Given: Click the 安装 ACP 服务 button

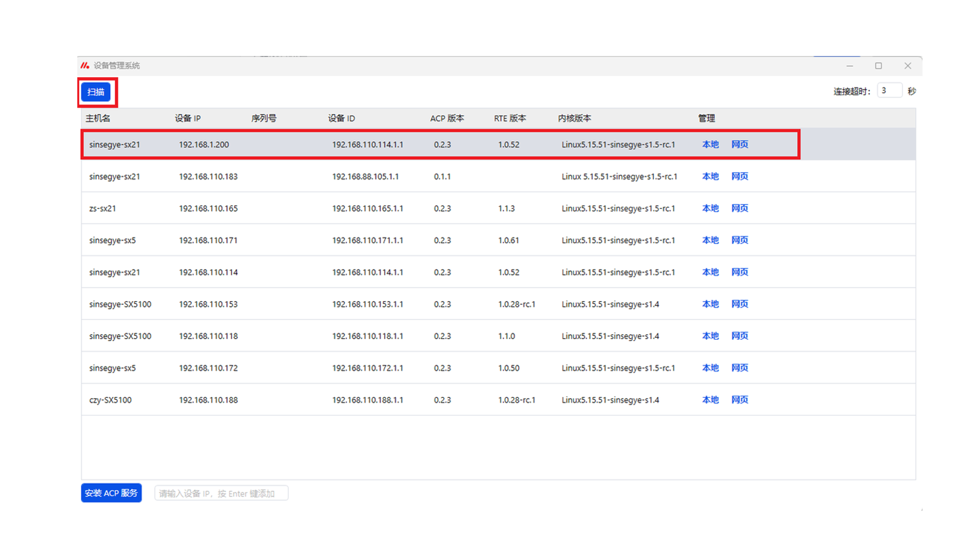Looking at the screenshot, I should 111,493.
